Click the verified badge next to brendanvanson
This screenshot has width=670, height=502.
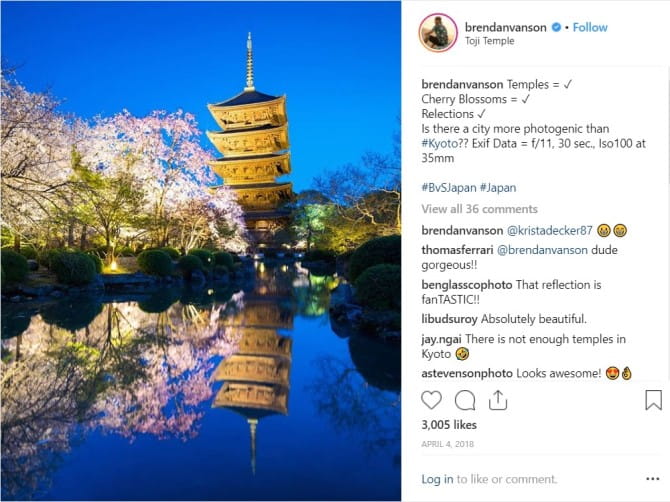556,27
